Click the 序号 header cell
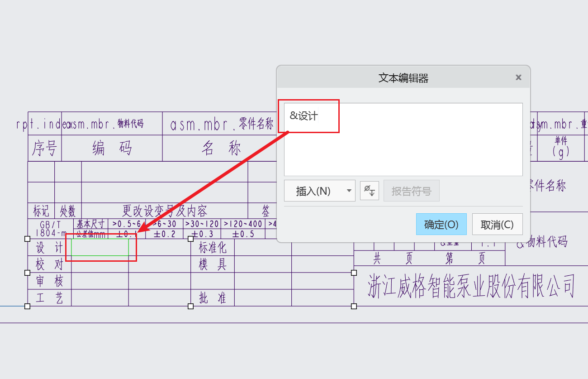 click(x=44, y=148)
